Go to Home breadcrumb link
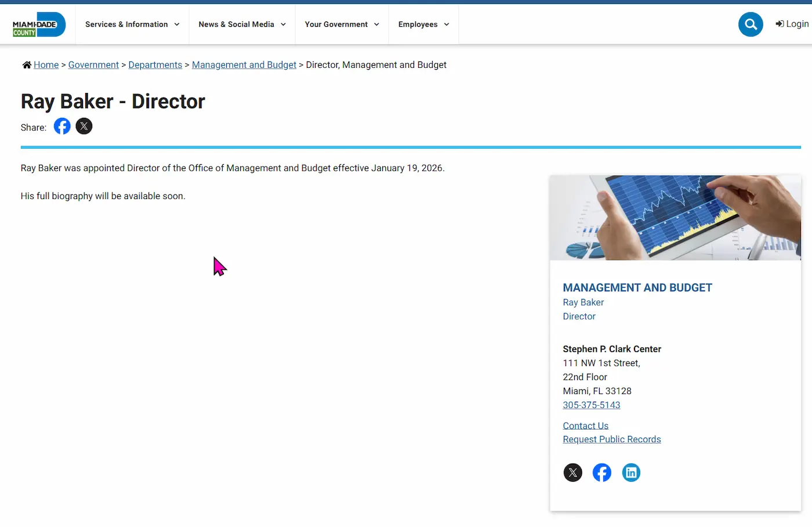Screen dimensions: 812x527 tap(46, 65)
